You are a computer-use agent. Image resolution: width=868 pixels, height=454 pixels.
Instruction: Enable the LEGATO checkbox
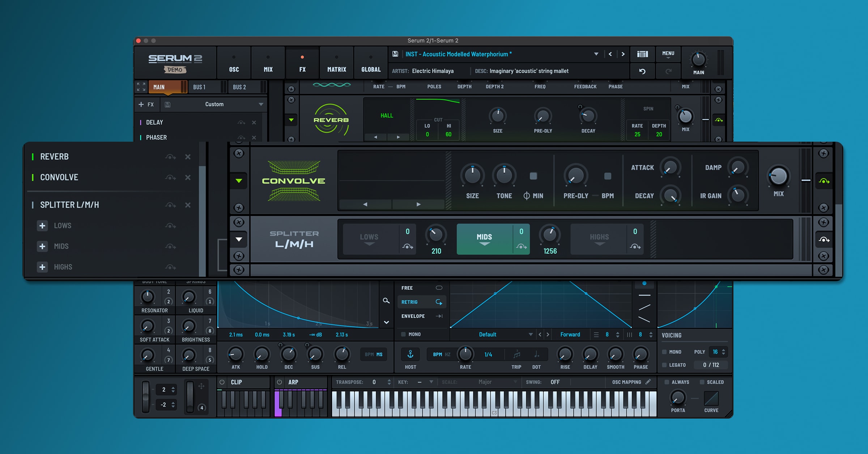(664, 365)
